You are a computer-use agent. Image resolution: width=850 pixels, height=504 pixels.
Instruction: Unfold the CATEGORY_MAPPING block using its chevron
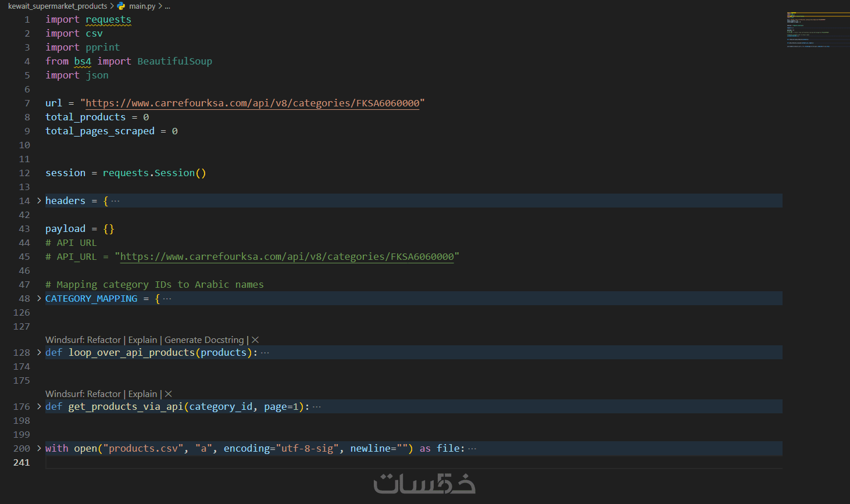point(39,298)
